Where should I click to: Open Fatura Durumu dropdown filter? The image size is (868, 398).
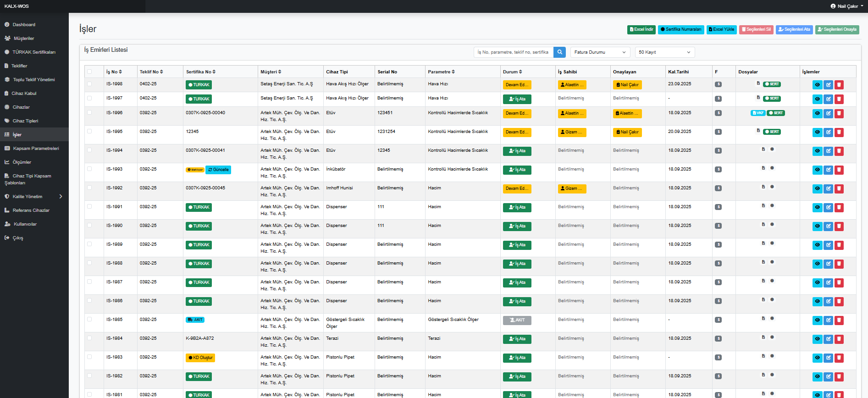tap(600, 52)
